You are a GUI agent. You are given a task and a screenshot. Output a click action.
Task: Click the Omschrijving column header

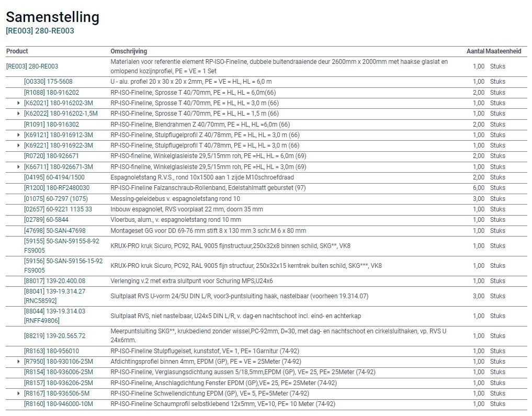point(129,51)
